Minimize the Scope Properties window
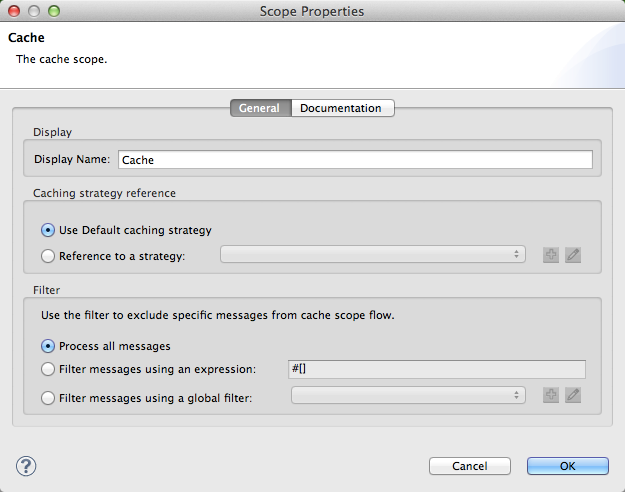This screenshot has width=625, height=492. pos(34,11)
